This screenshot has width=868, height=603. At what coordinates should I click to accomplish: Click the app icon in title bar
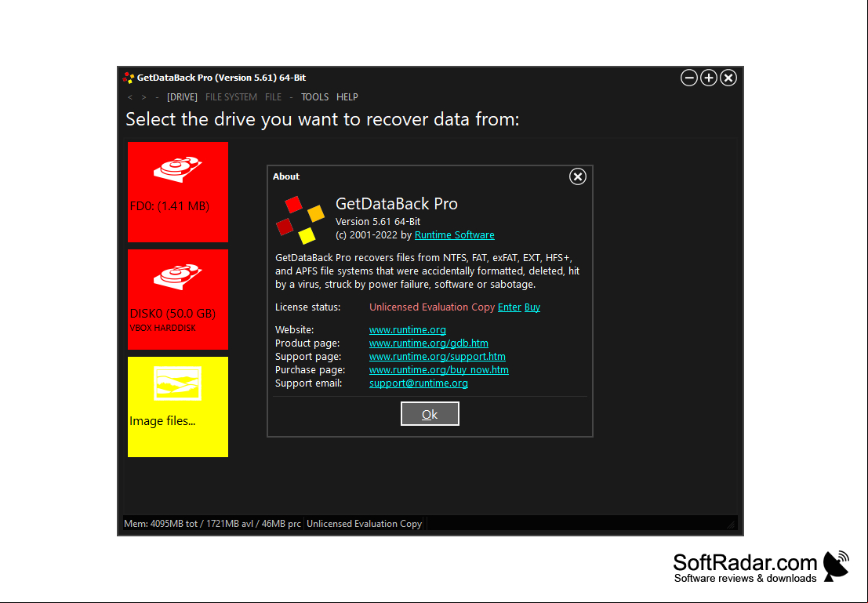tap(129, 78)
